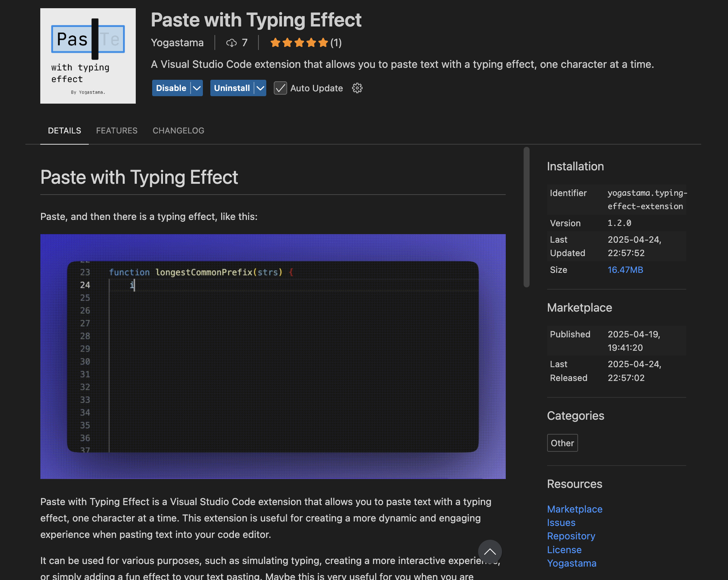This screenshot has width=728, height=580.
Task: Switch to the FEATURES tab
Action: (117, 131)
